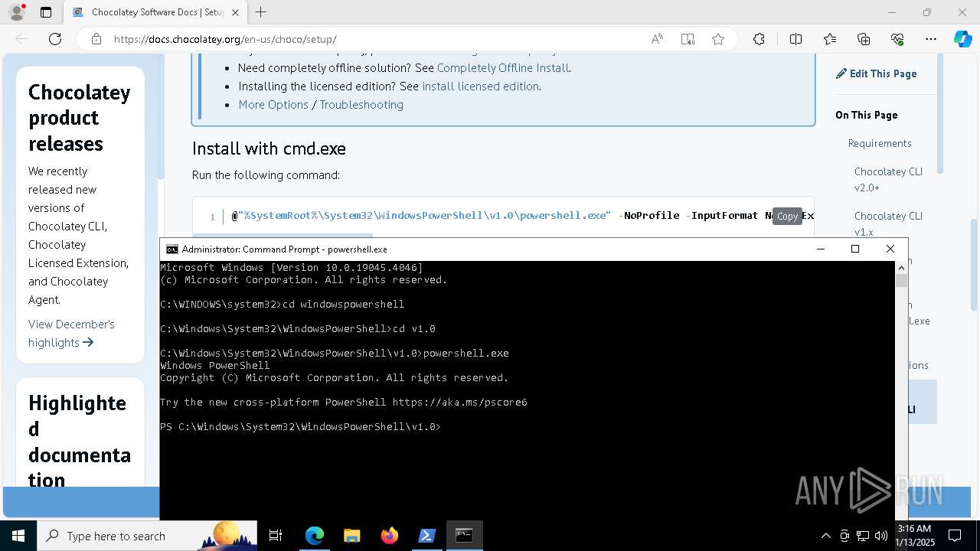Minimize the Command Prompt window
The image size is (980, 551).
821,249
